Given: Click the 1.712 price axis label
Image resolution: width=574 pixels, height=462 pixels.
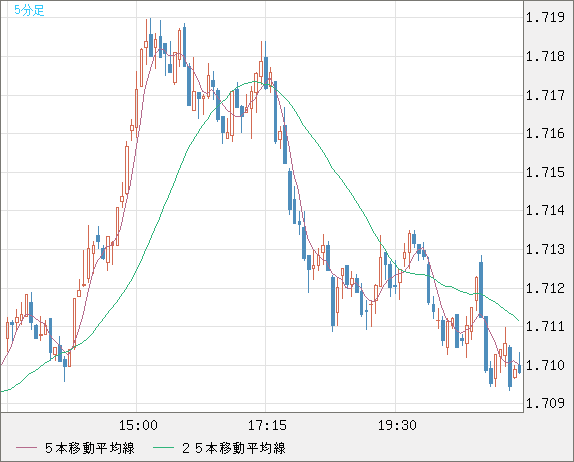Looking at the screenshot, I should (x=545, y=288).
